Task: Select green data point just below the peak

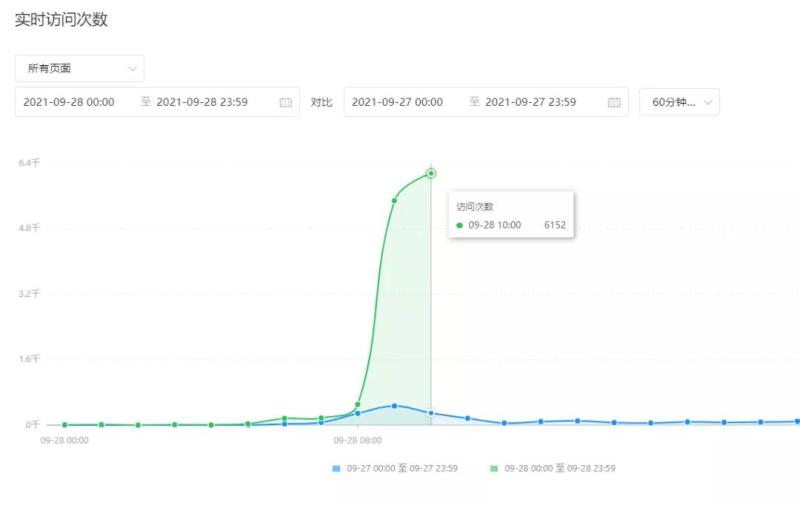Action: [x=394, y=200]
